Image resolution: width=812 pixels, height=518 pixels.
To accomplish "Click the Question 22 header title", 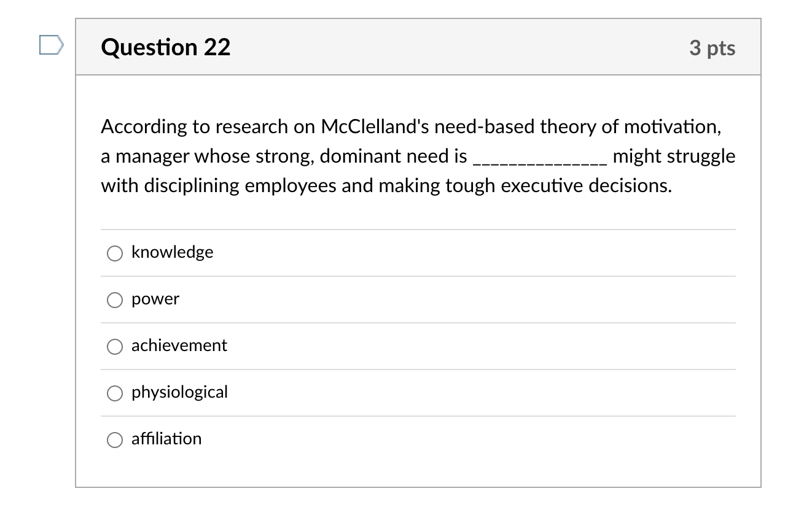I will tap(166, 47).
